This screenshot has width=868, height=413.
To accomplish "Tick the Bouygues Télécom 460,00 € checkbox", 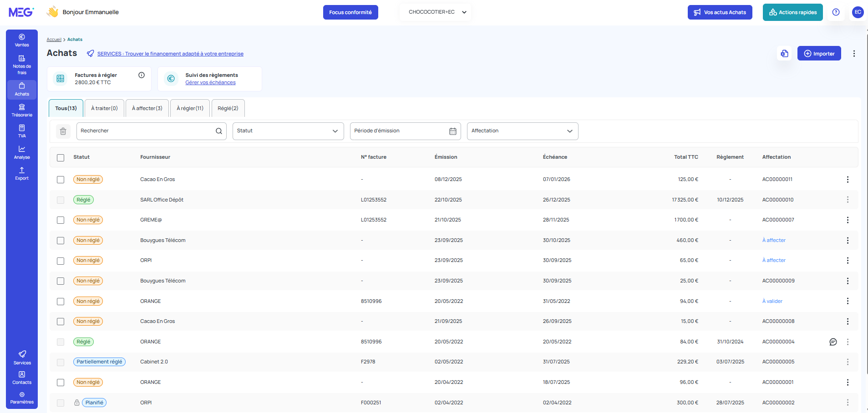I will click(x=61, y=241).
